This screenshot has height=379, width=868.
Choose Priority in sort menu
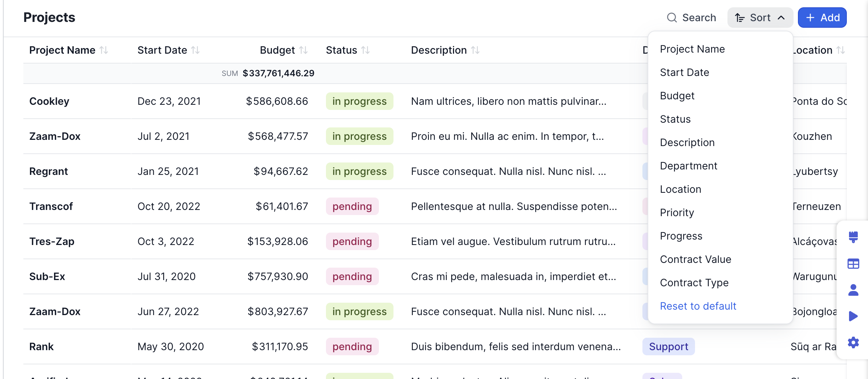[x=677, y=213]
